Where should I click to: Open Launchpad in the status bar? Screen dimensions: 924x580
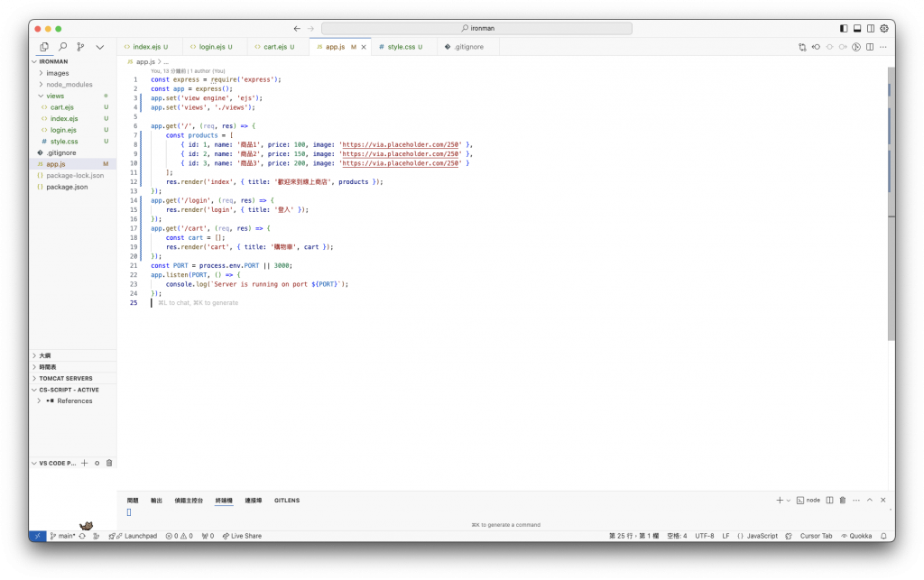pos(134,537)
